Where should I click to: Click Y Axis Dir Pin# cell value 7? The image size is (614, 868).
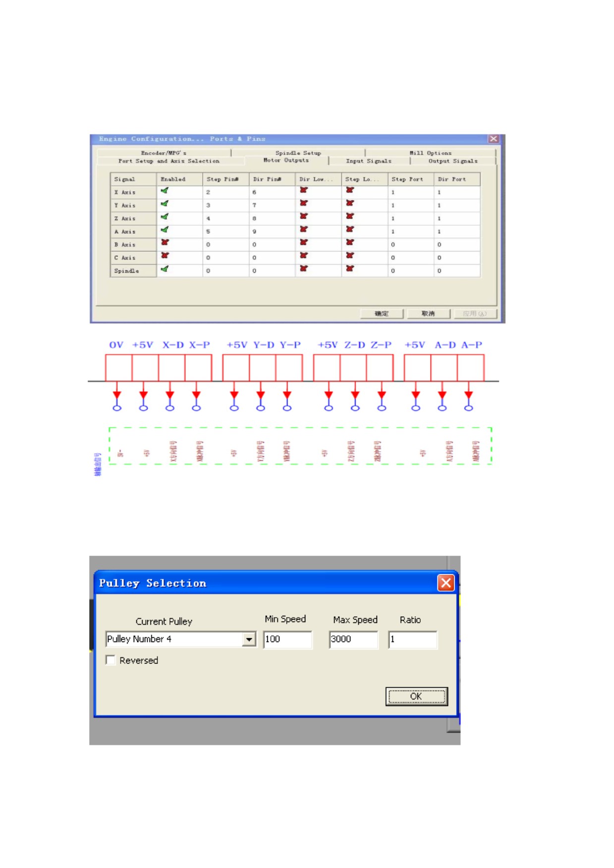click(x=272, y=205)
